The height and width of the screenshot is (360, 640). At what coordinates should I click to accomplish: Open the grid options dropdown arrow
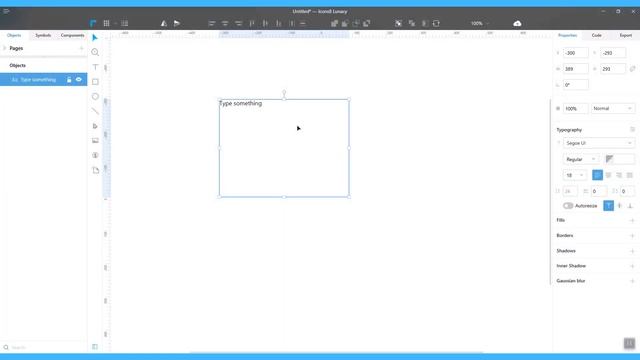pos(116,24)
